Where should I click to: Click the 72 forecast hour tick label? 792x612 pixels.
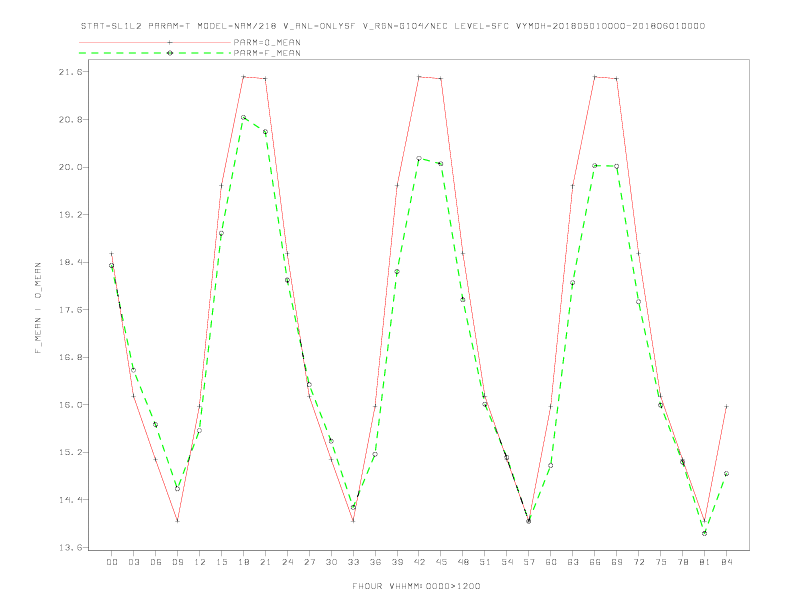pos(638,562)
